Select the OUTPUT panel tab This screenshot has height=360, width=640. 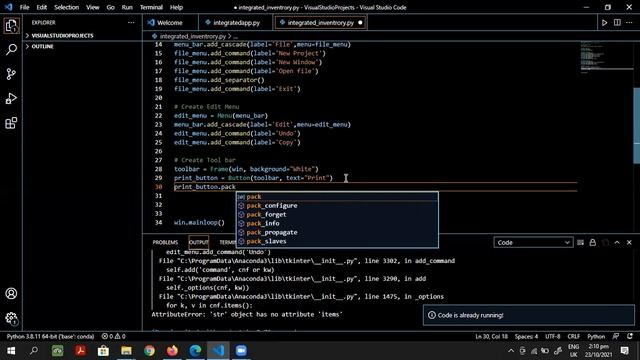point(199,242)
